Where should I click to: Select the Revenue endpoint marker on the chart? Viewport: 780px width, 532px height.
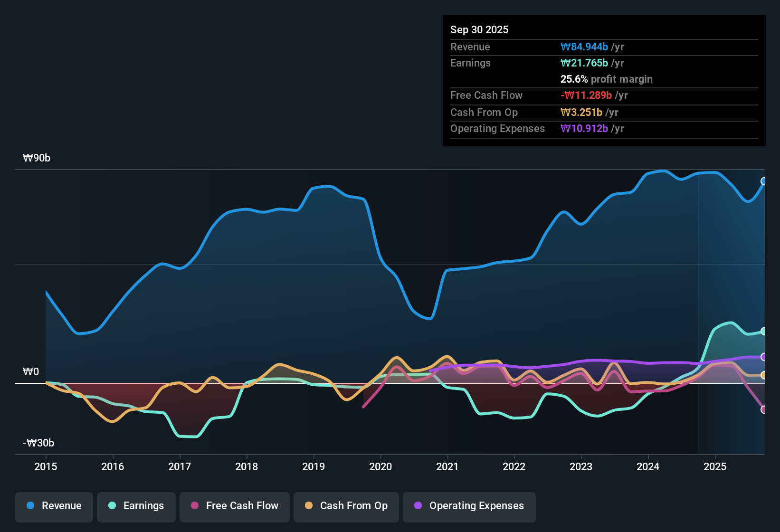coord(764,181)
